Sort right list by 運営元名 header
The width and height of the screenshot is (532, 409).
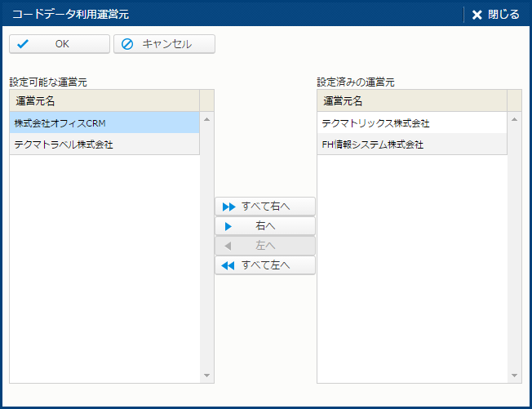pyautogui.click(x=411, y=100)
